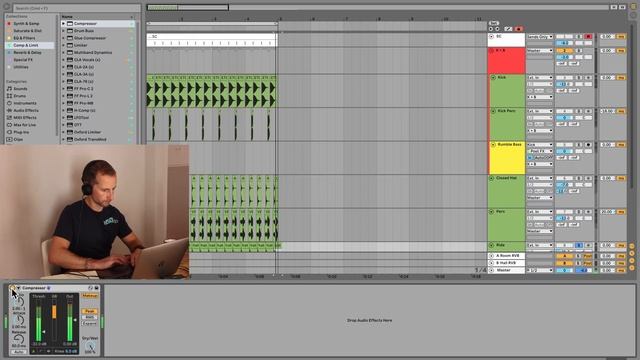
Task: Click the Kick track audio clip
Action: coord(212,91)
